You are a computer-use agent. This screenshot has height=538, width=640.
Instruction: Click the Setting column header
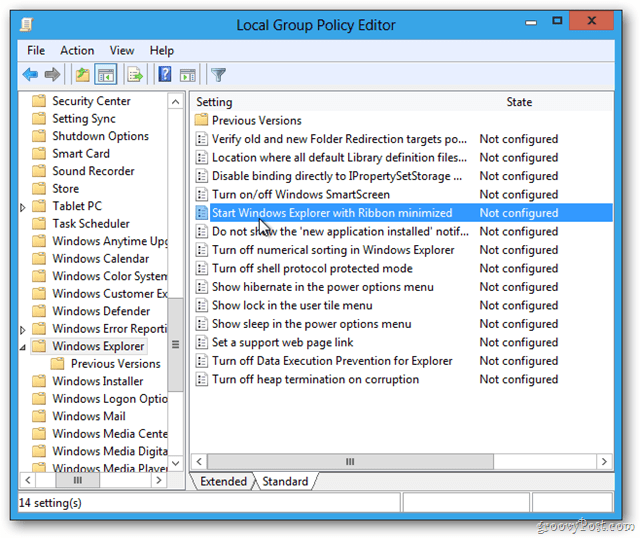point(214,102)
